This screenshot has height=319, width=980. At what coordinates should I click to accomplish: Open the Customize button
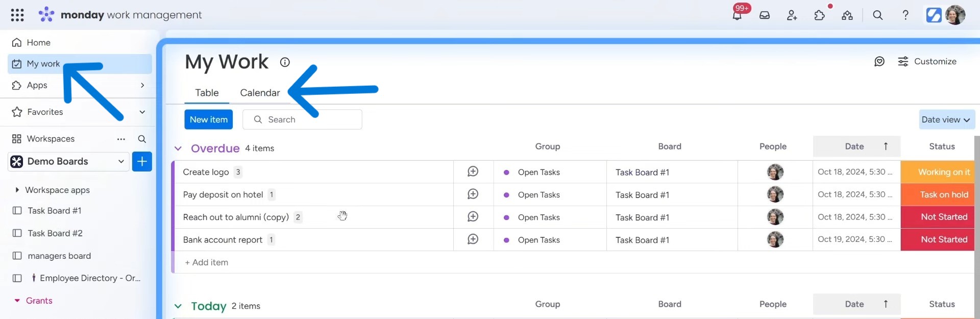click(927, 61)
